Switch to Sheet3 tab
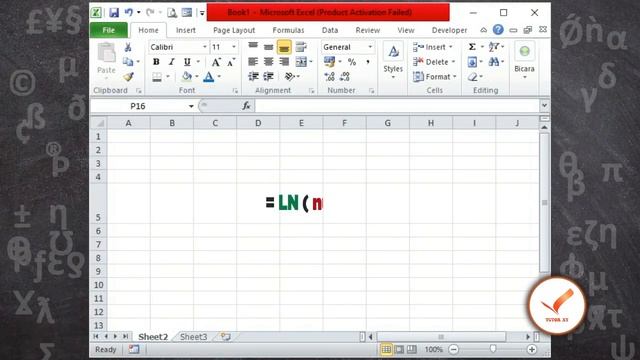This screenshot has height=360, width=640. (193, 337)
